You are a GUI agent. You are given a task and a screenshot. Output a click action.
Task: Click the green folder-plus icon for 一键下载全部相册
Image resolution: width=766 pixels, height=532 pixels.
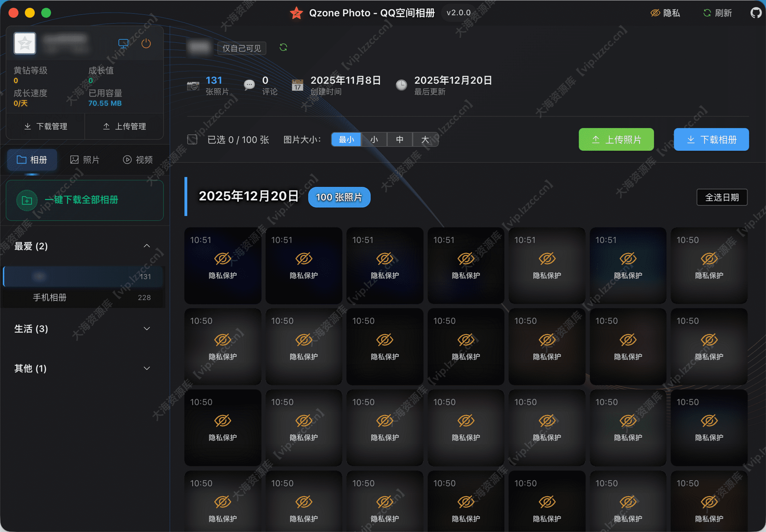pyautogui.click(x=27, y=200)
